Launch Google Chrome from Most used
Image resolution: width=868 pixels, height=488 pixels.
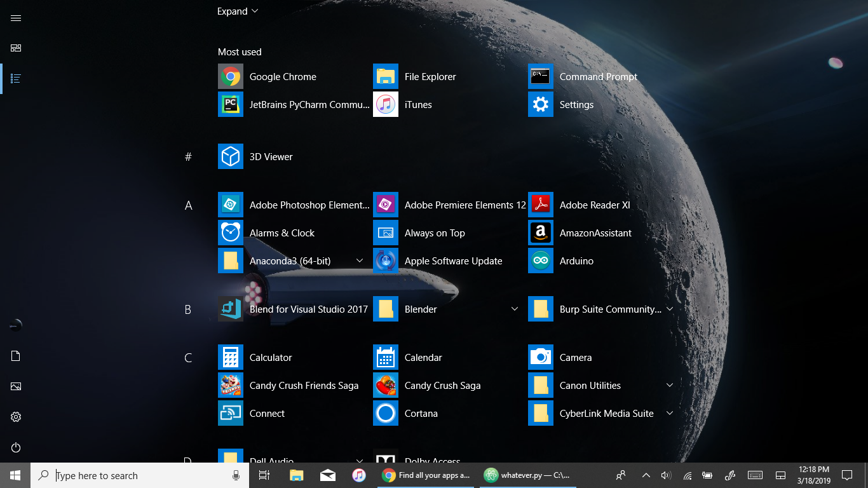coord(294,76)
